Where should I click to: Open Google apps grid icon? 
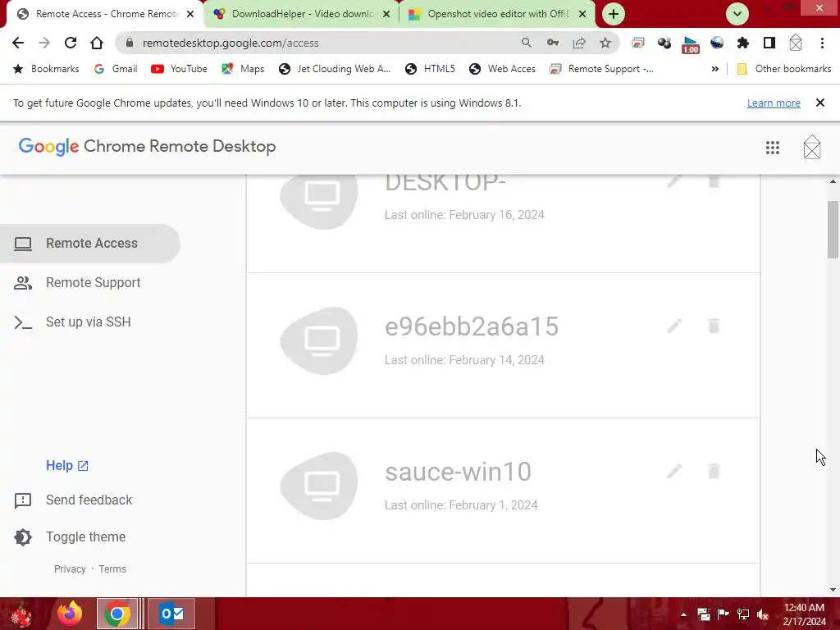tap(772, 148)
